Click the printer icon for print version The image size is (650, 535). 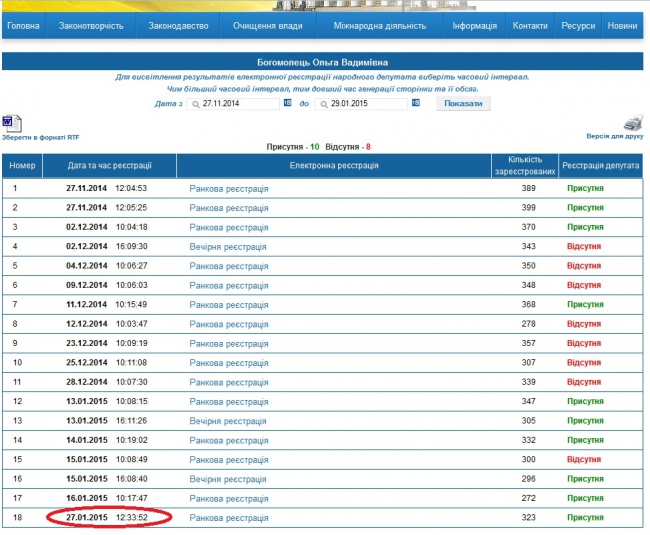(633, 122)
